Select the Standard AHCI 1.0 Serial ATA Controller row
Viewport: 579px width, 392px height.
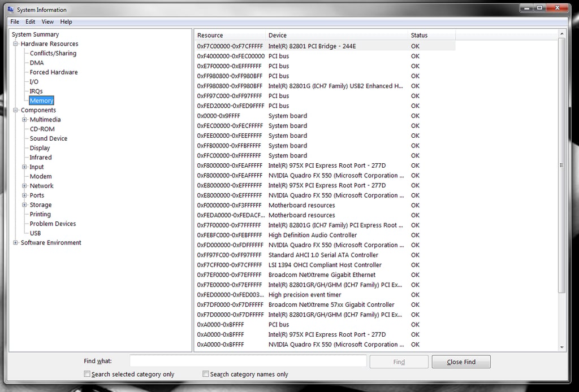[325, 255]
